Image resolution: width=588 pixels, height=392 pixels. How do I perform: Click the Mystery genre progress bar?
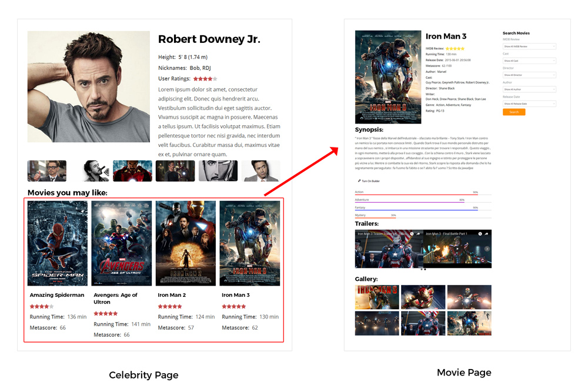[x=423, y=217]
